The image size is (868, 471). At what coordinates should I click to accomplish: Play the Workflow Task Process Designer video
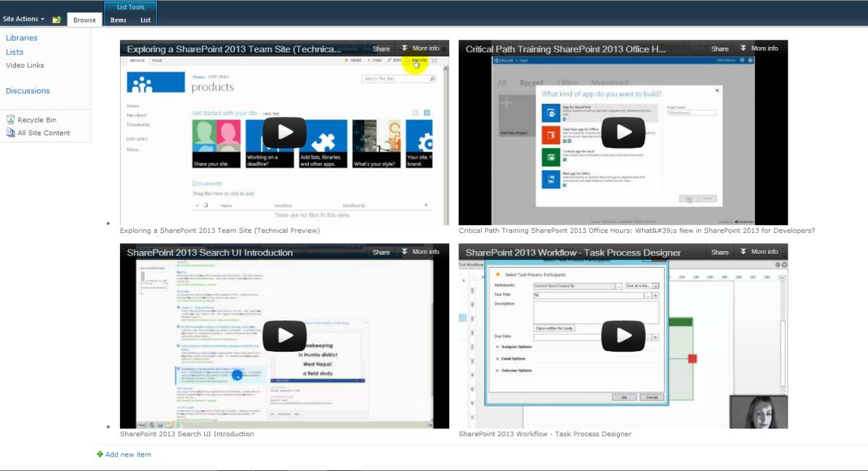623,336
